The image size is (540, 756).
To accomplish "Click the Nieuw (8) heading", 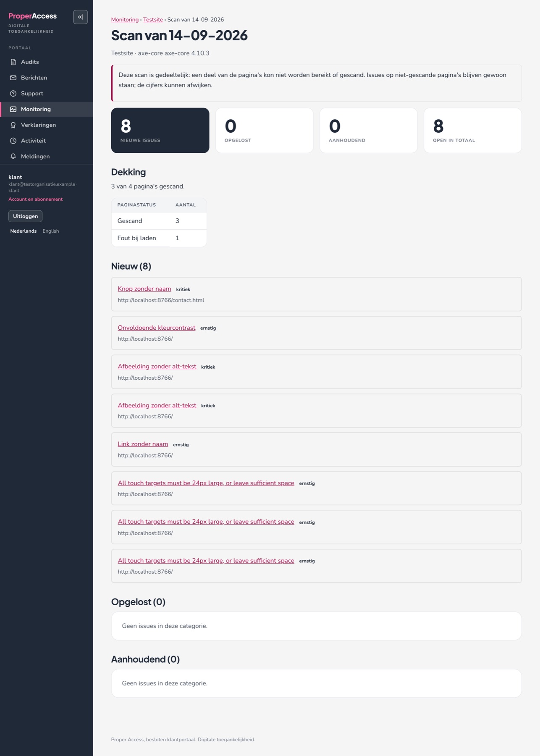I will click(131, 266).
